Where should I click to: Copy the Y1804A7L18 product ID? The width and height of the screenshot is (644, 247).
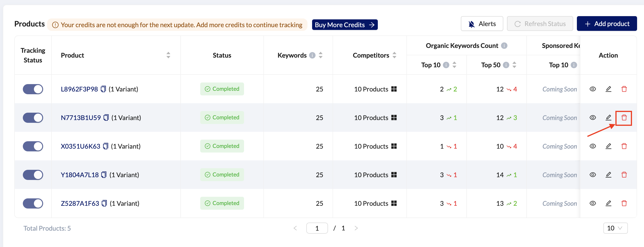[x=104, y=175]
